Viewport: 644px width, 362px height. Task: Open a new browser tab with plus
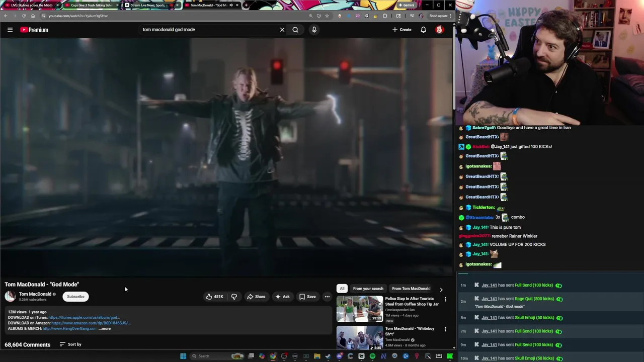[246, 5]
